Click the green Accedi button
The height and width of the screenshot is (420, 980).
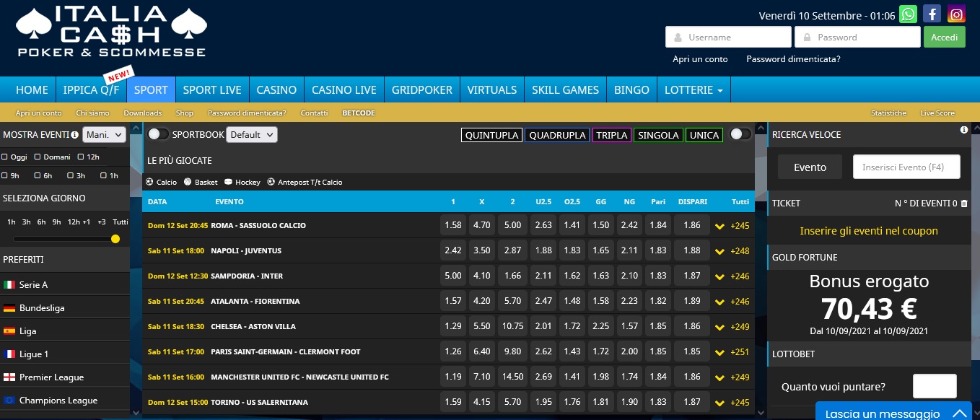[x=945, y=38]
